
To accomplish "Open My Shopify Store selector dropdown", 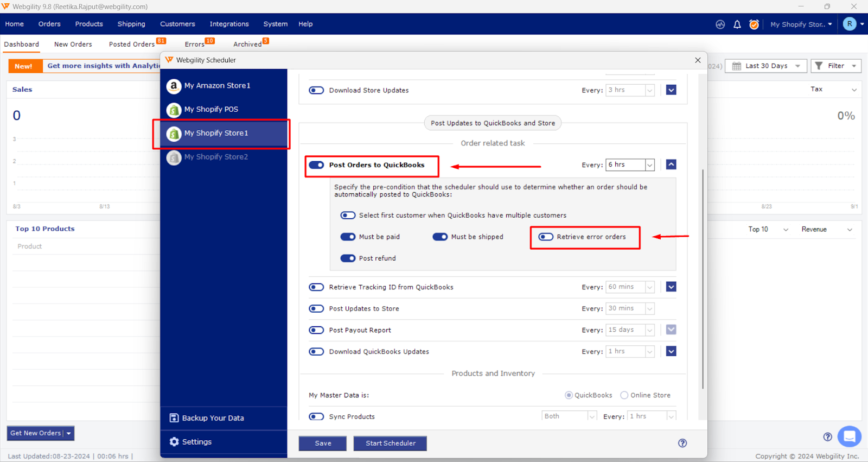I will (x=801, y=24).
